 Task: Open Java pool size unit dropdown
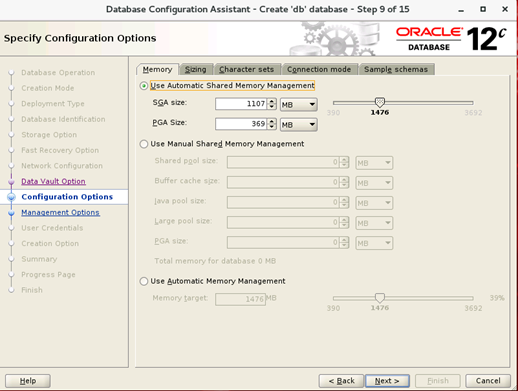pyautogui.click(x=374, y=203)
